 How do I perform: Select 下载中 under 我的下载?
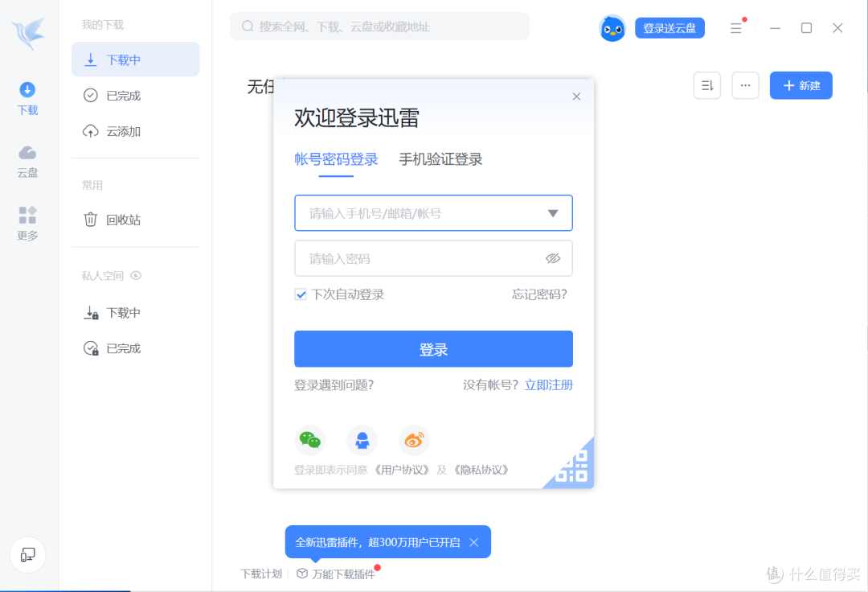(x=135, y=60)
